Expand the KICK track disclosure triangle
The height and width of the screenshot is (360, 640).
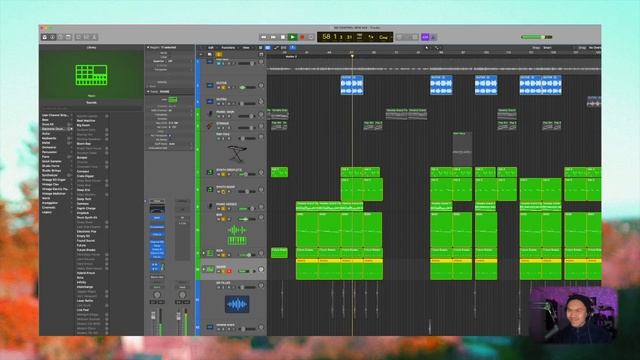pyautogui.click(x=203, y=253)
